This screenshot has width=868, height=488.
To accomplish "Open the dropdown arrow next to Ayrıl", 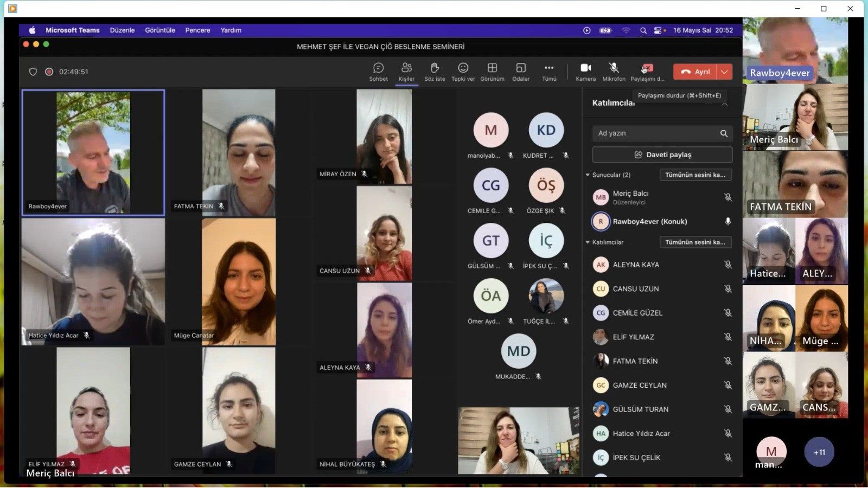I will [725, 72].
